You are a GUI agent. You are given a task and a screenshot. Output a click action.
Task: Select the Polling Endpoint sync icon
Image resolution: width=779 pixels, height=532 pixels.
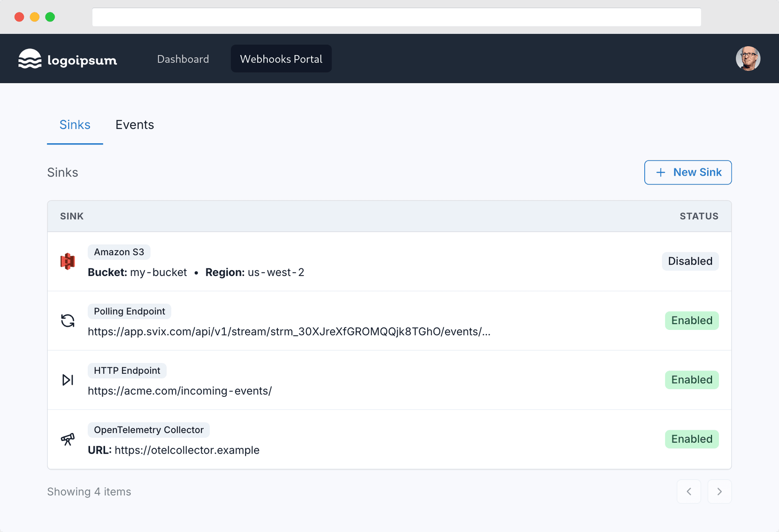[68, 321]
